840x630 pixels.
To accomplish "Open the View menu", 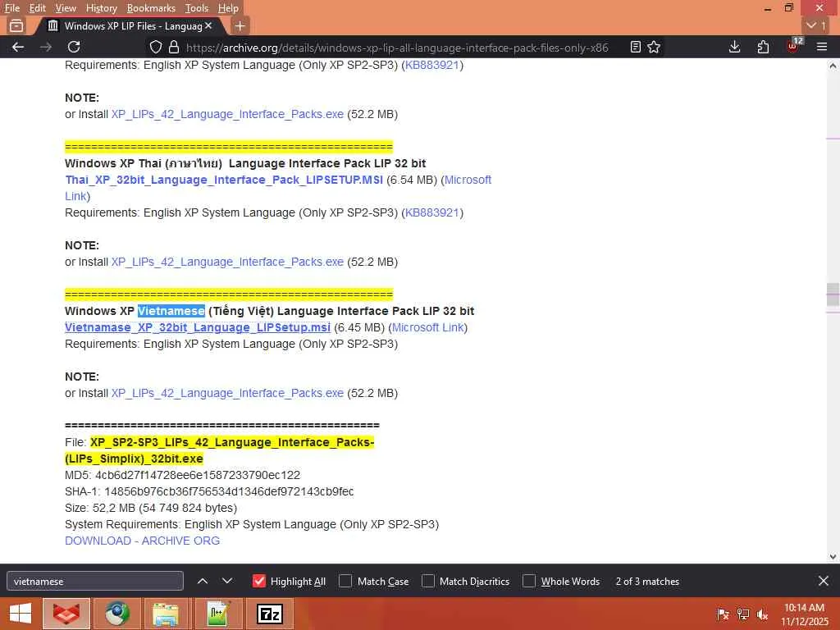I will point(66,8).
